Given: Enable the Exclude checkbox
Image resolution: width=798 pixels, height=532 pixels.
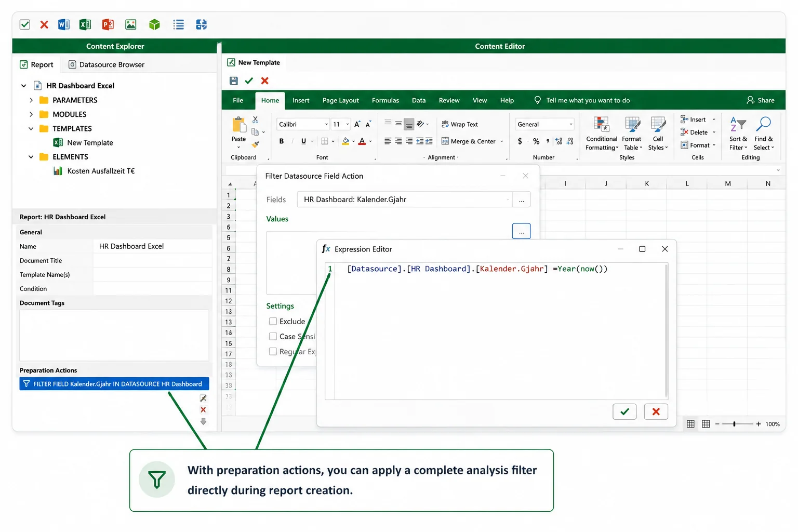Looking at the screenshot, I should click(273, 322).
